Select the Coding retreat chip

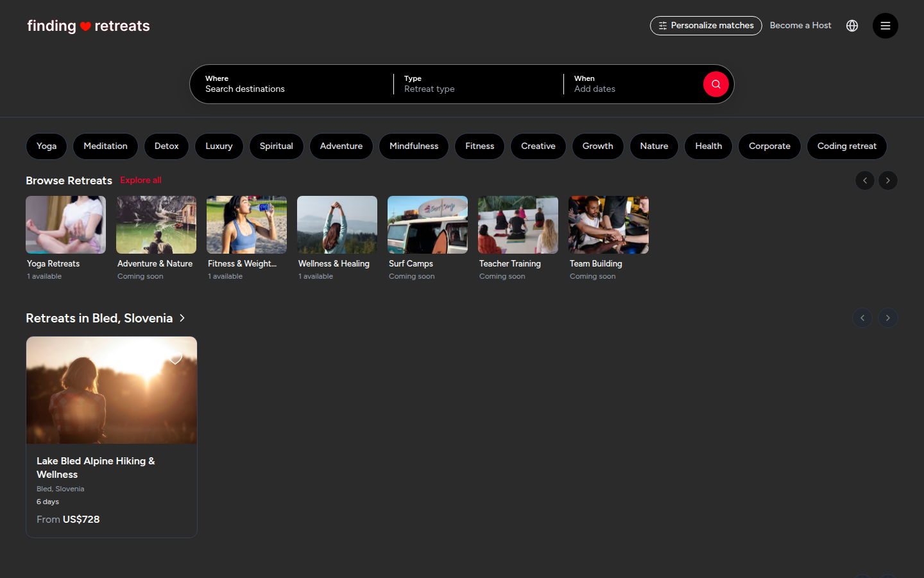[847, 146]
